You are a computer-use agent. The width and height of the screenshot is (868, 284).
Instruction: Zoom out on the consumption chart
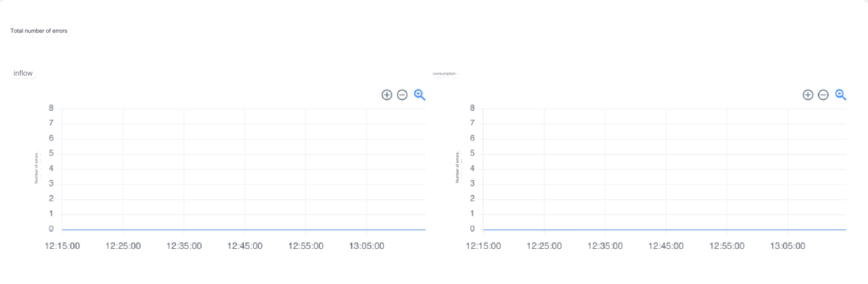824,95
